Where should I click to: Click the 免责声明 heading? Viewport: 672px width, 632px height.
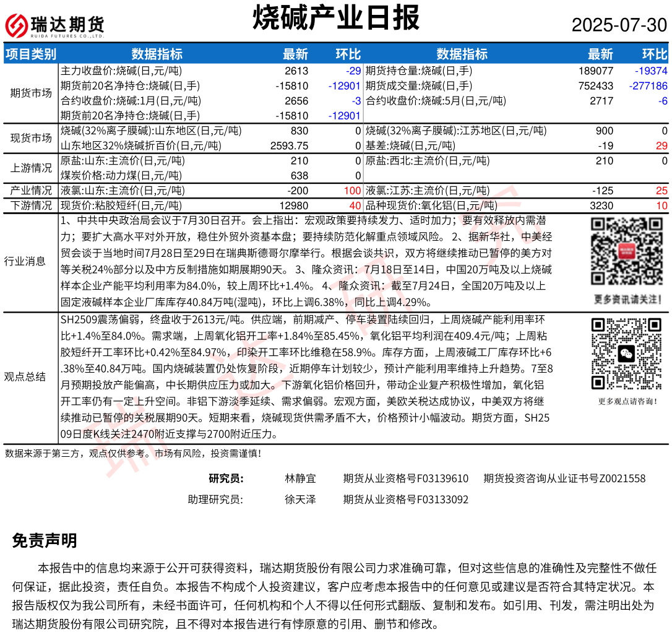[x=45, y=541]
